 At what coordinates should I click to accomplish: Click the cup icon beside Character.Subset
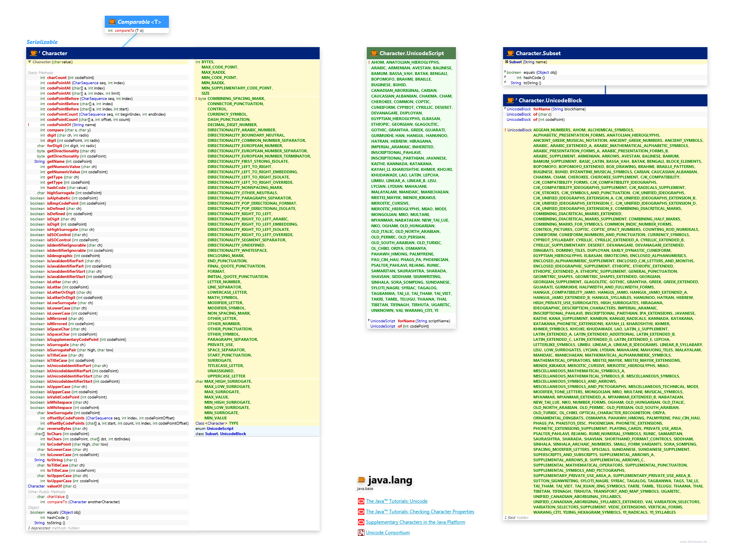[510, 53]
